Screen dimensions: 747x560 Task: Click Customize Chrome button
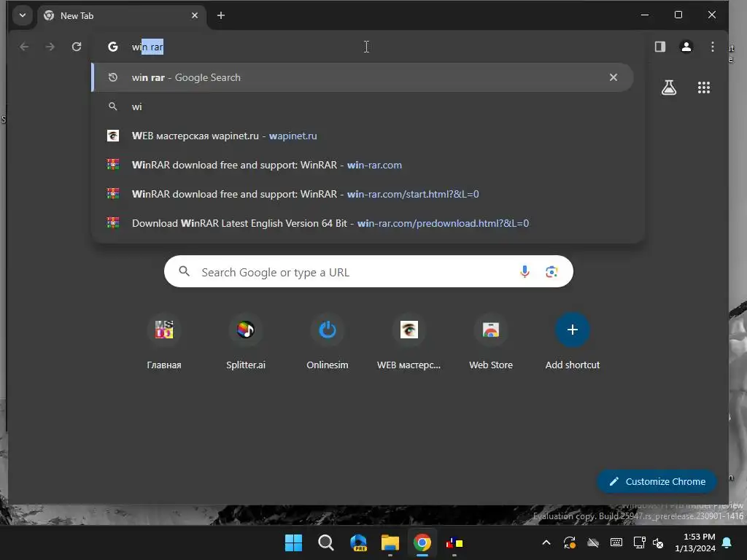[x=657, y=481]
